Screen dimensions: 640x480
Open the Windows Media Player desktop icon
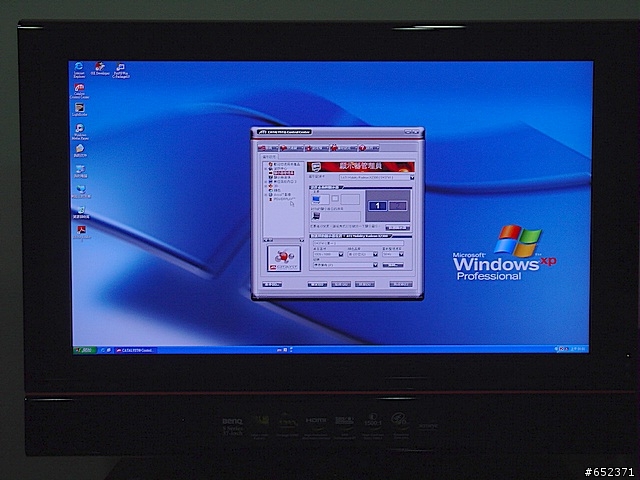tap(80, 132)
